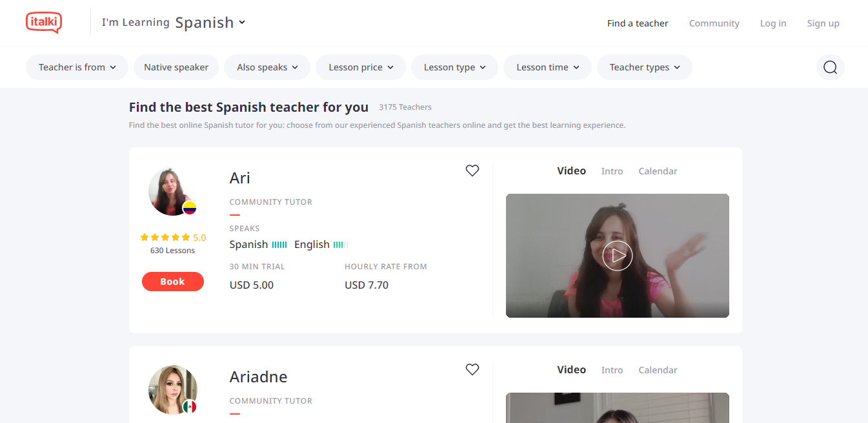This screenshot has height=423, width=868.
Task: Expand the Teacher is from filter
Action: click(77, 67)
